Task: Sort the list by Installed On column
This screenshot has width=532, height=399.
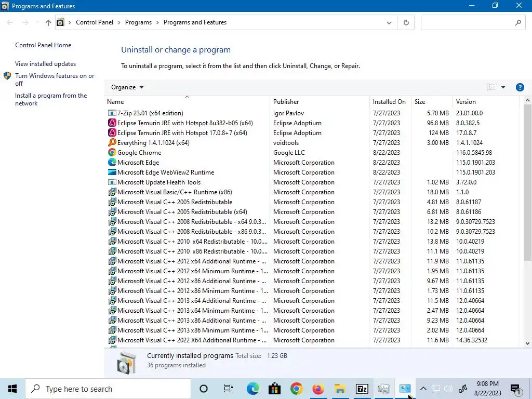Action: coord(390,101)
